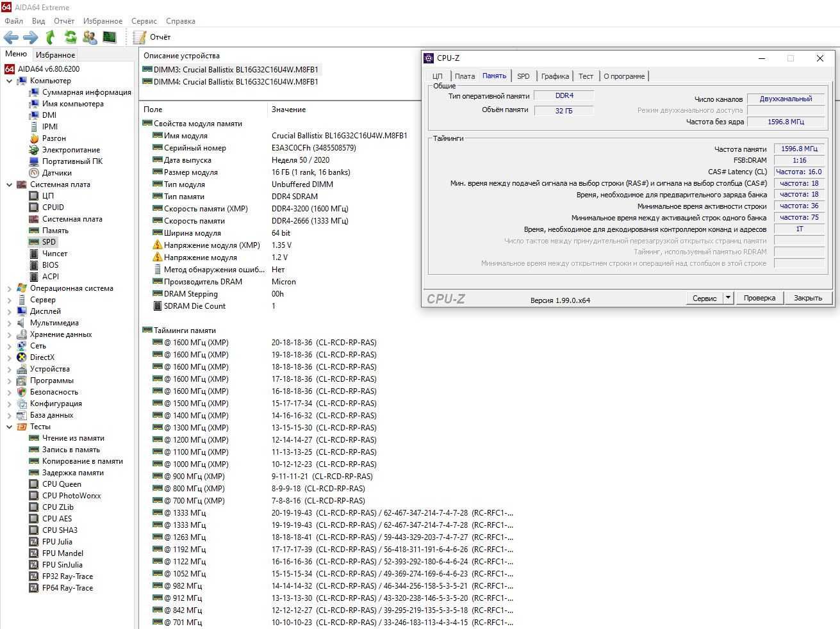
Task: Collapse the Системная плата tree group
Action: click(x=9, y=184)
